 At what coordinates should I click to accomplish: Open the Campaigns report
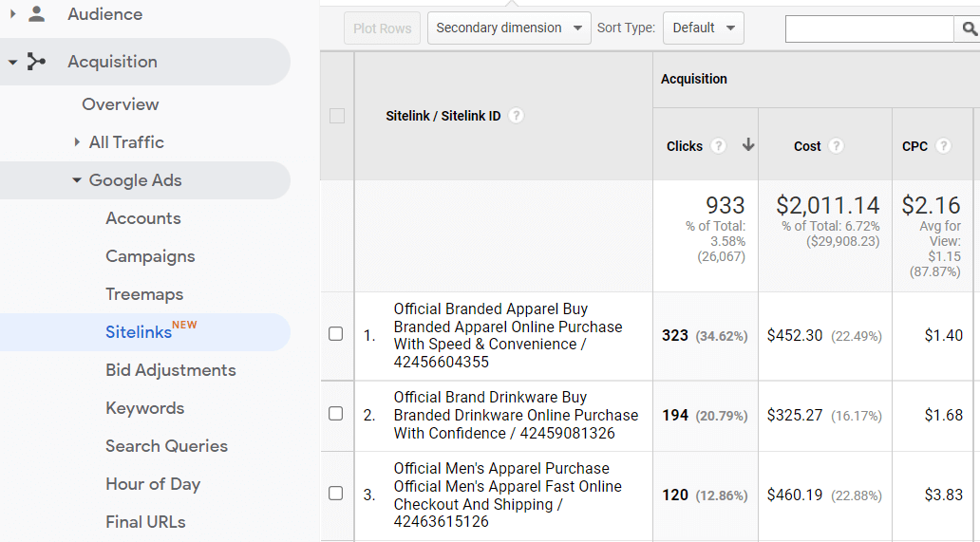[150, 256]
